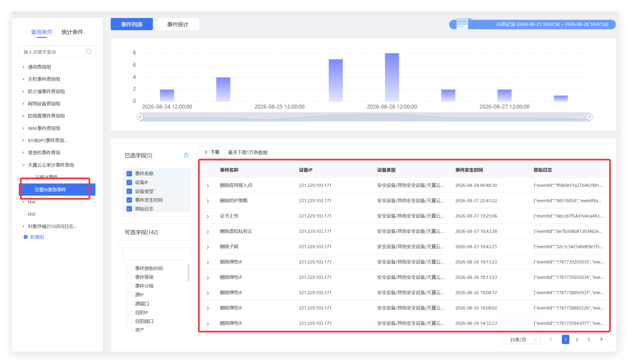Check the 源端口 optional field
630x364 pixels.
129,304
